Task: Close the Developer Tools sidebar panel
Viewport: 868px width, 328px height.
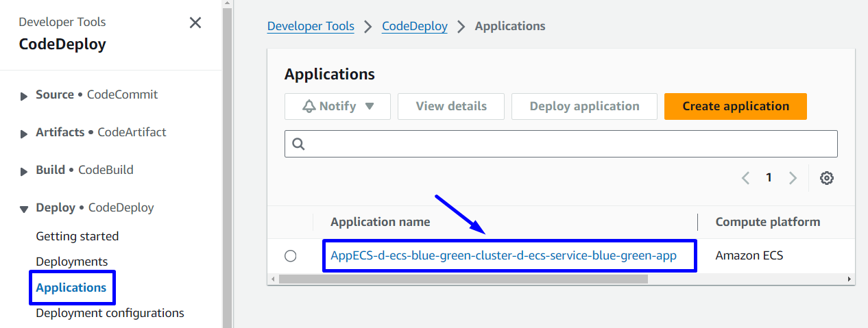Action: [195, 23]
